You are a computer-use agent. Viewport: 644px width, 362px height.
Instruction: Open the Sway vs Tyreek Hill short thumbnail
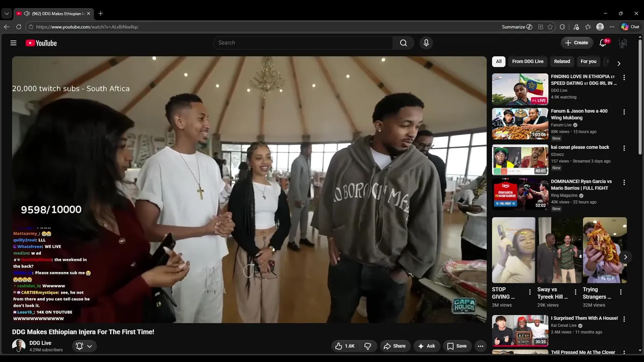(559, 250)
